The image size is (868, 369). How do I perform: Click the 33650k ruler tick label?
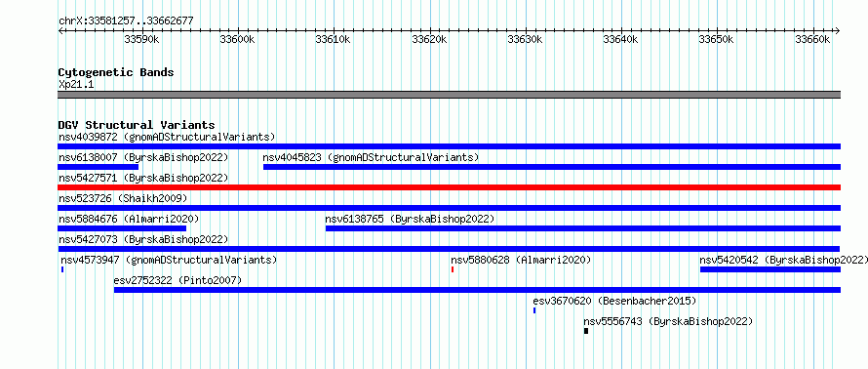click(717, 39)
